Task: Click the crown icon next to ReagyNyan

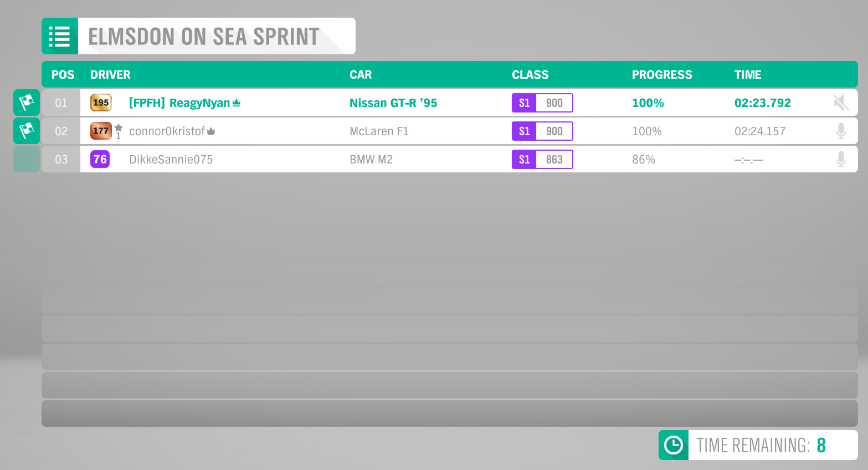Action: tap(237, 103)
